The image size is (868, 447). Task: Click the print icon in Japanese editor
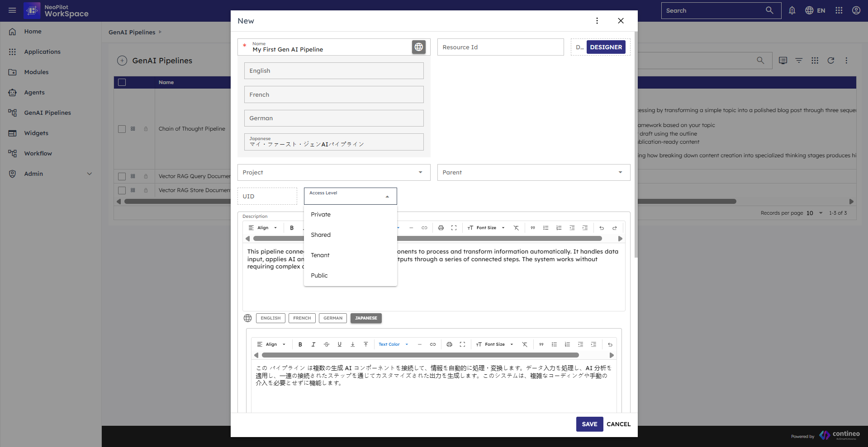click(449, 344)
